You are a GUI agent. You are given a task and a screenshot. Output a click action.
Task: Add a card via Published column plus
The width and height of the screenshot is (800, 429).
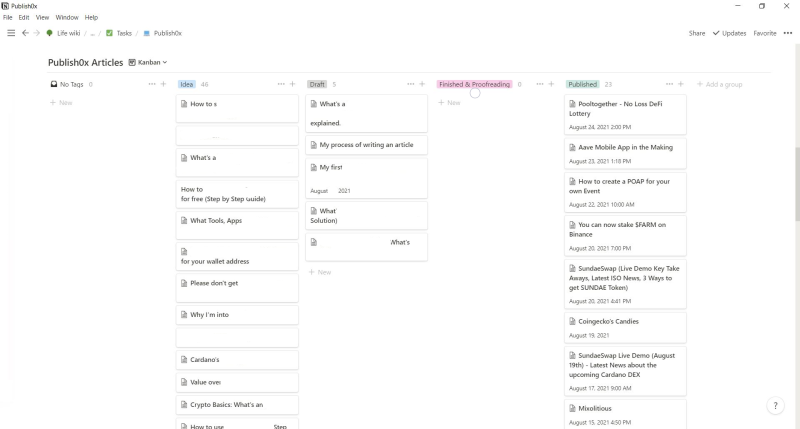point(681,84)
